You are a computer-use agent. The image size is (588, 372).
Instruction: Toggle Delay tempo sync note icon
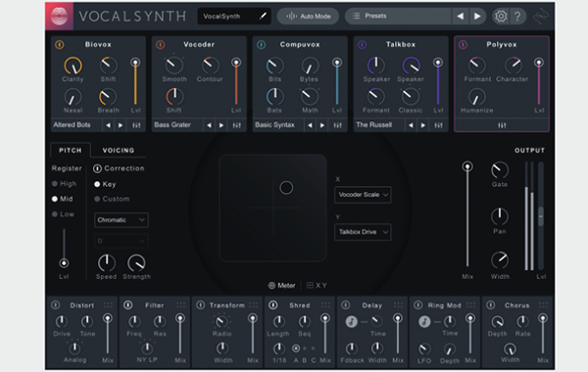tap(352, 321)
